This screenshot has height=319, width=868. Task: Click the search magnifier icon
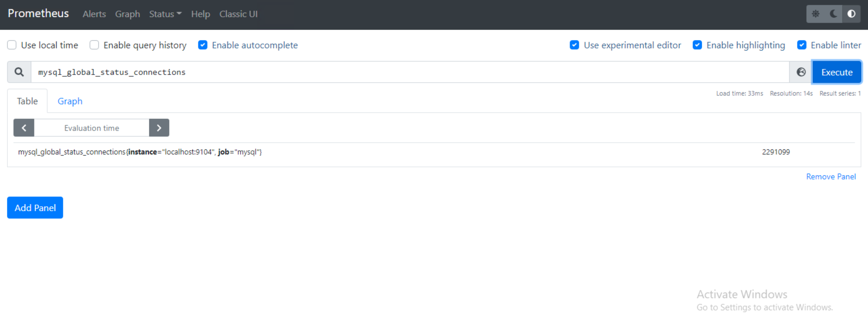pos(19,72)
